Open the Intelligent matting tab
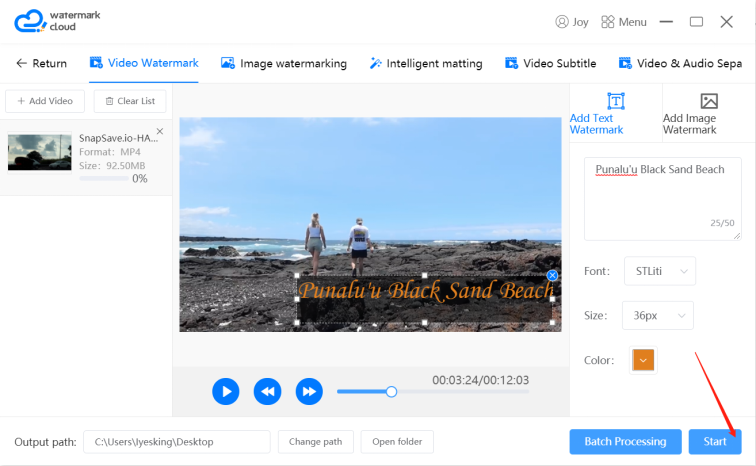 click(x=426, y=64)
